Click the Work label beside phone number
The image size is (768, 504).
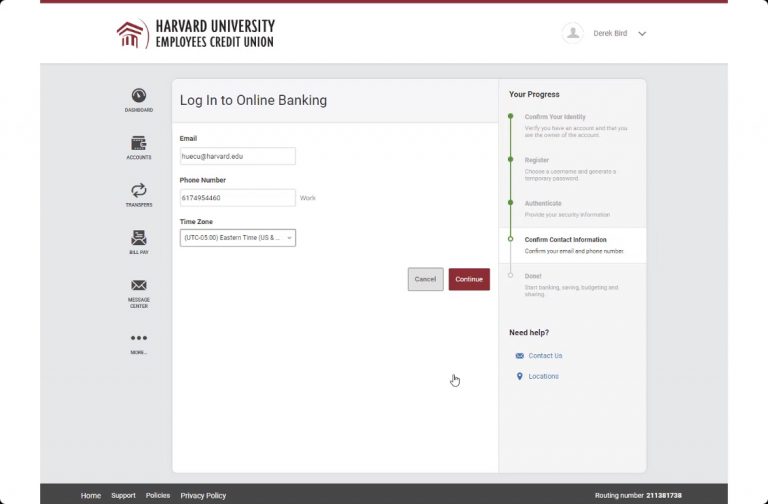point(308,198)
